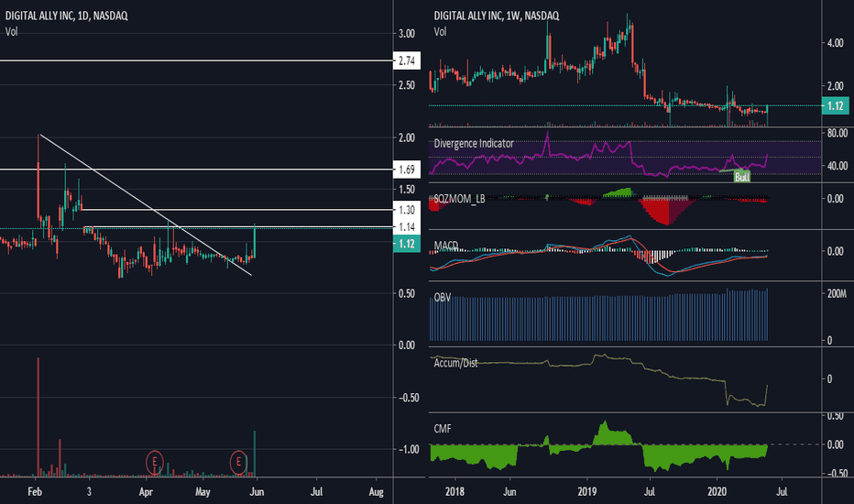Select the 'DIGITAL ALLY INC, 1D, NASDAQ' title
The width and height of the screenshot is (854, 504).
point(67,16)
